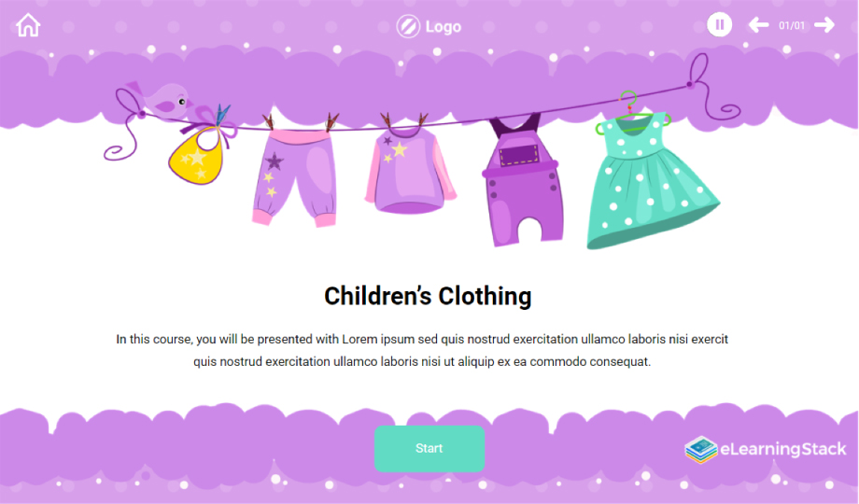Select the purple overalls illustration

click(x=523, y=181)
